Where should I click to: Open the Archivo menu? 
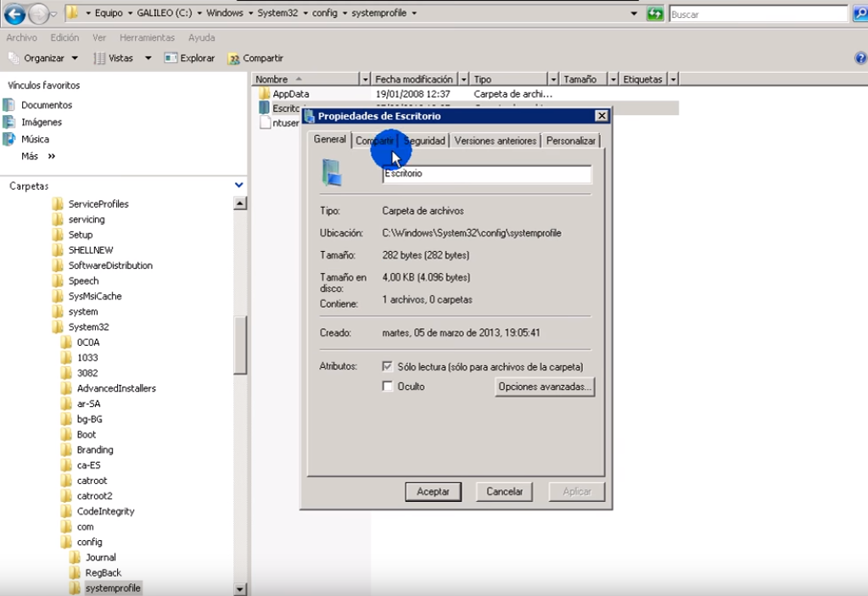(21, 37)
